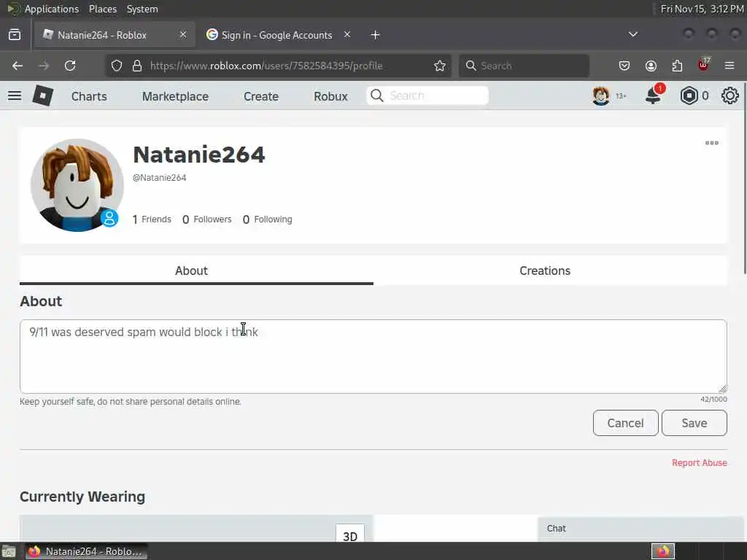Expand the list all tabs chevron
This screenshot has height=560, width=747.
click(x=632, y=34)
